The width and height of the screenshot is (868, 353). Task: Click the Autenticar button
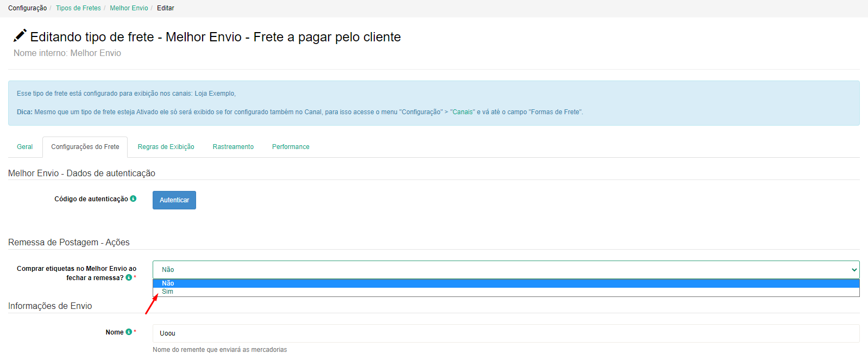[174, 200]
